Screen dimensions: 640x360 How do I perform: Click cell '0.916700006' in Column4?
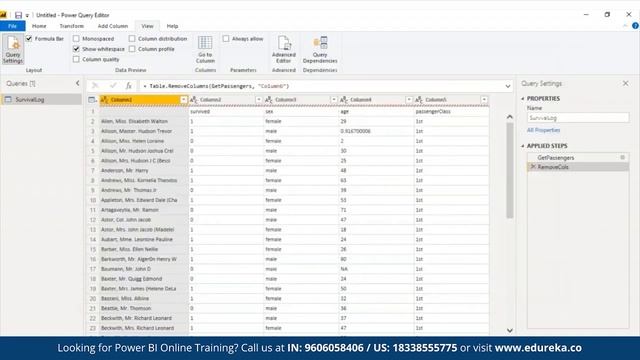pyautogui.click(x=376, y=131)
